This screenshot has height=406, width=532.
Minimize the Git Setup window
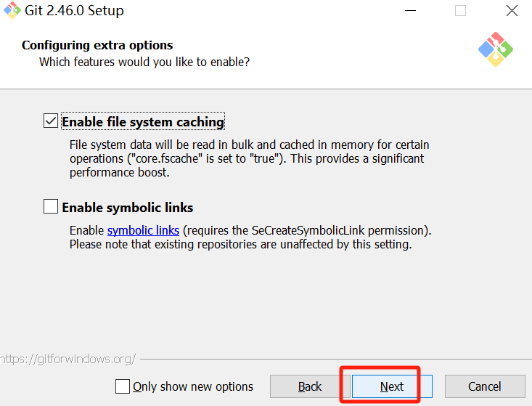(410, 10)
